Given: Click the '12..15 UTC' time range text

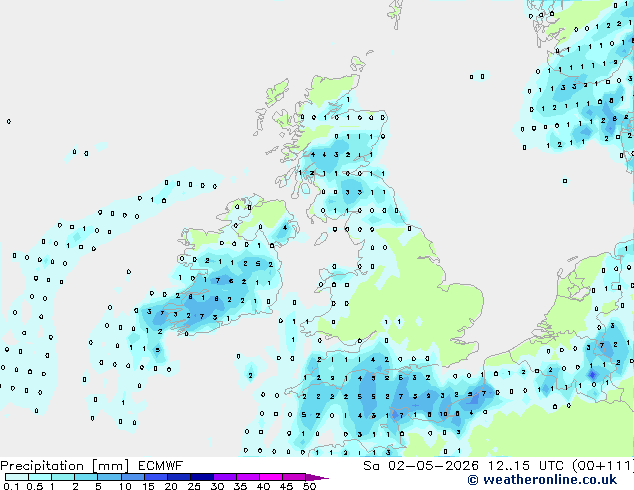Looking at the screenshot, I should tap(526, 466).
